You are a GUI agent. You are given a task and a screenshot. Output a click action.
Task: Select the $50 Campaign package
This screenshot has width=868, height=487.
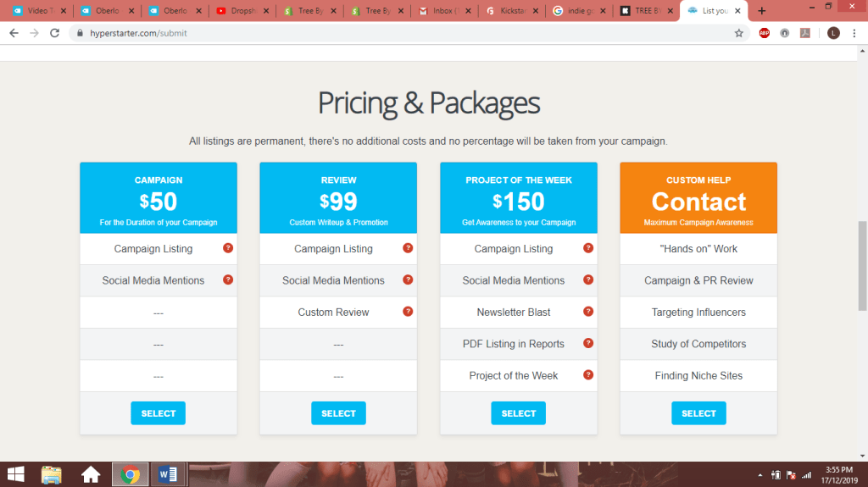coord(158,413)
